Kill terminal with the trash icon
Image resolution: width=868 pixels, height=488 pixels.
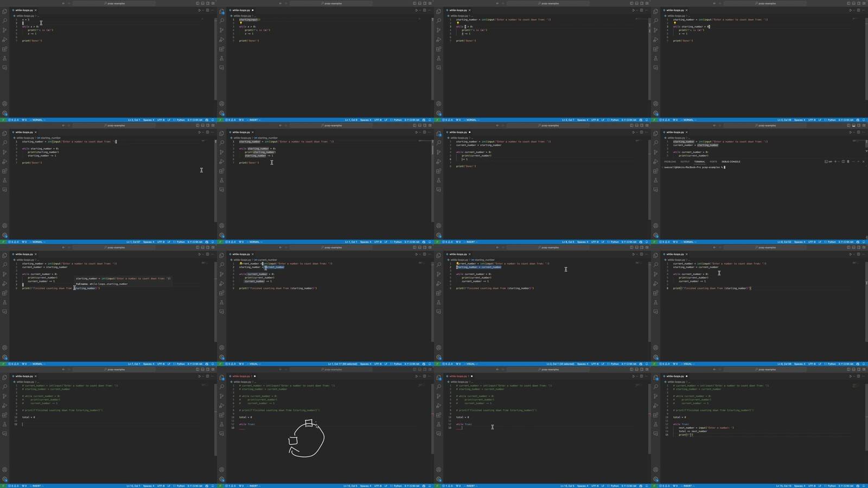pos(848,162)
